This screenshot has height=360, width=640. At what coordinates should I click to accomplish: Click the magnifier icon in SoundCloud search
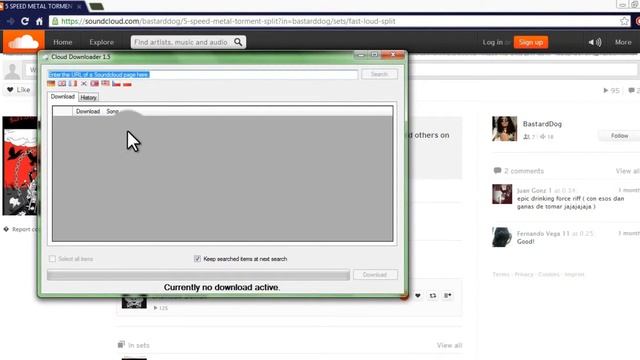pyautogui.click(x=238, y=42)
